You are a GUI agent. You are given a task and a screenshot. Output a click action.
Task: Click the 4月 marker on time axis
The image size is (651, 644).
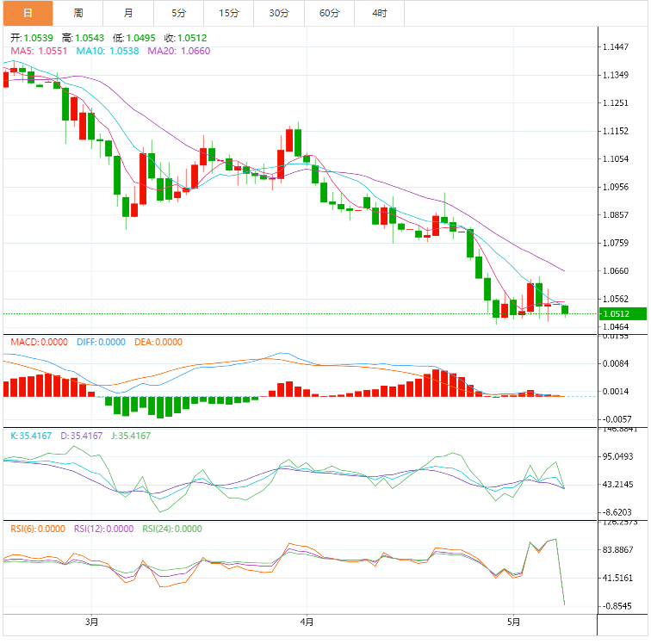pyautogui.click(x=307, y=622)
